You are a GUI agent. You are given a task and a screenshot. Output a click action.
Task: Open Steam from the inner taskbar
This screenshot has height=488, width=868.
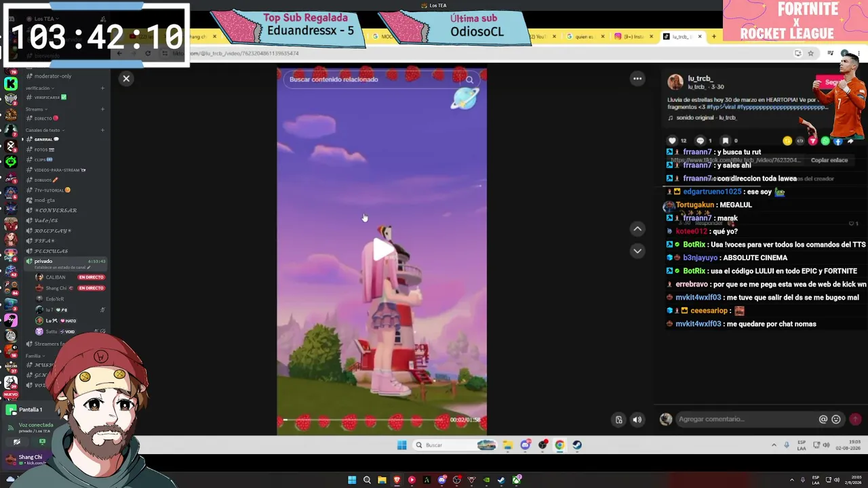(576, 445)
